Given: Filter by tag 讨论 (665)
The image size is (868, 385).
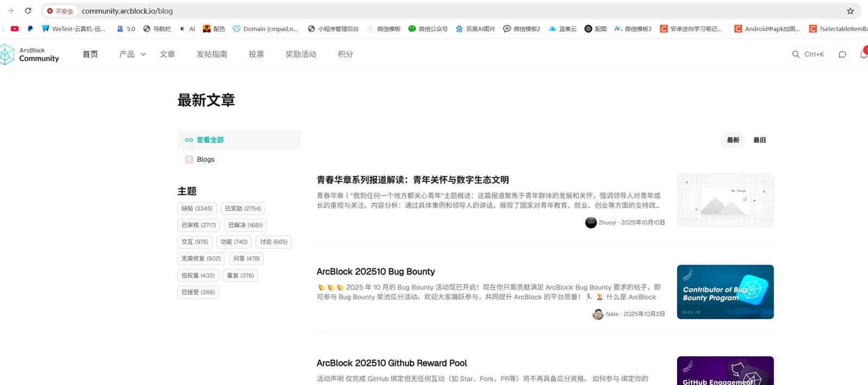Looking at the screenshot, I should tap(273, 242).
